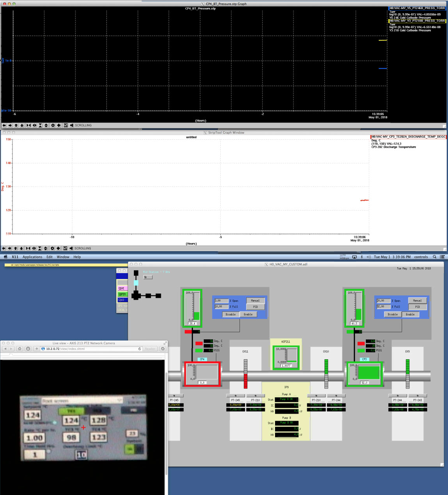Open Spotlight search in the menu bar
448x495 pixels.
point(434,257)
